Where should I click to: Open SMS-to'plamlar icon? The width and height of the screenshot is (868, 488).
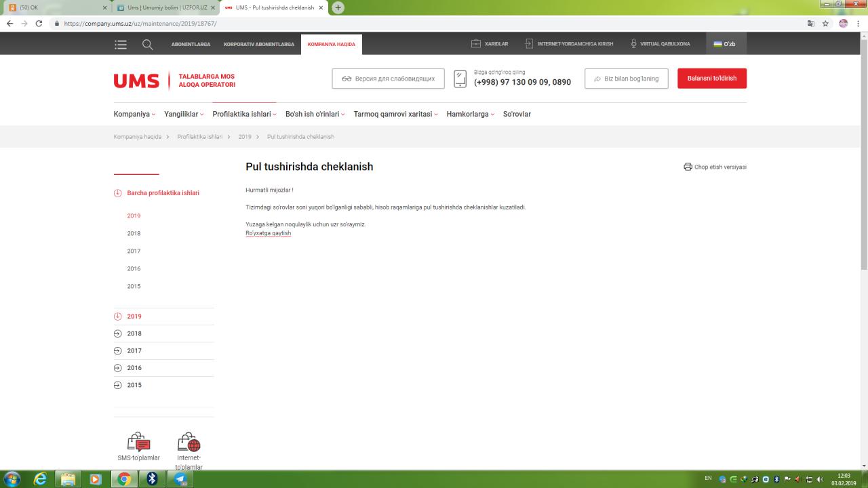(x=138, y=443)
